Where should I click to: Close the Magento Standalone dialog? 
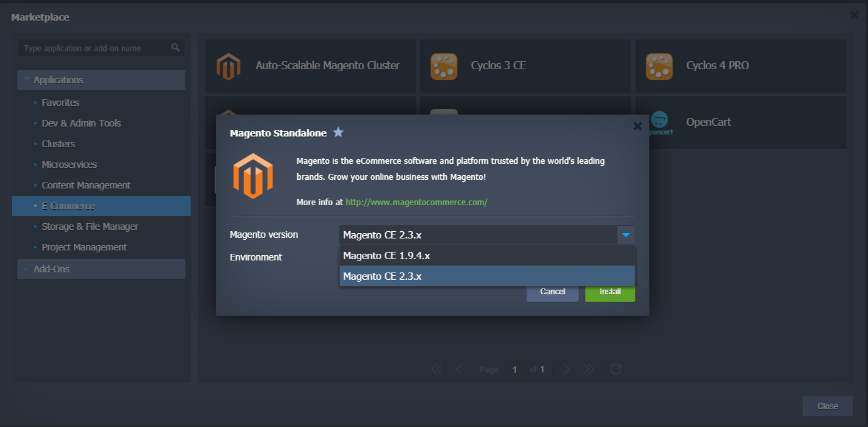point(637,126)
